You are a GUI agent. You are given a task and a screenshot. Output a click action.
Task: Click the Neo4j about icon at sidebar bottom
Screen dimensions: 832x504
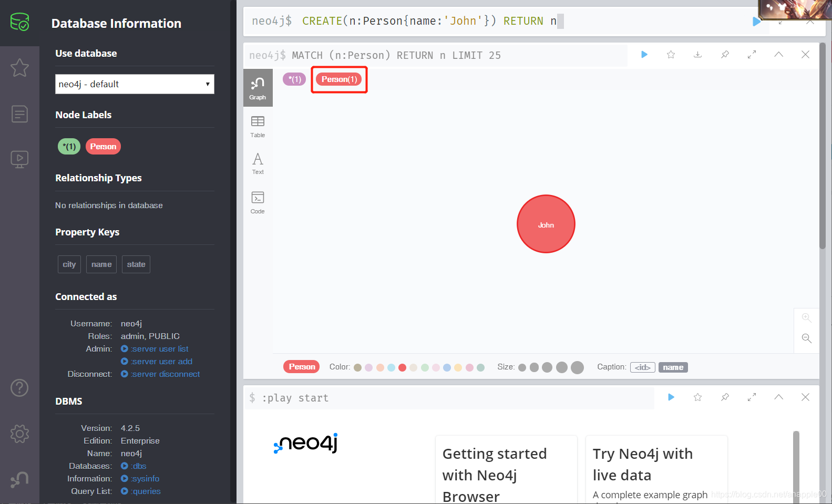coord(19,479)
